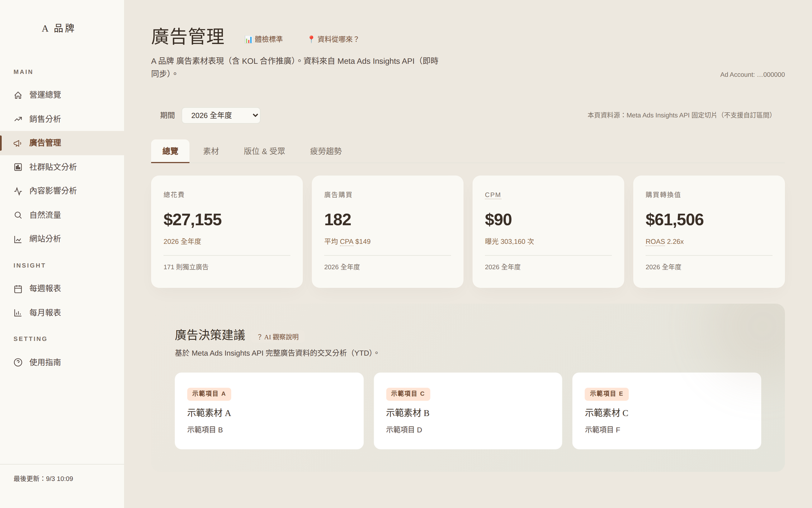Click the 平均 CPA $149 text

click(x=347, y=242)
